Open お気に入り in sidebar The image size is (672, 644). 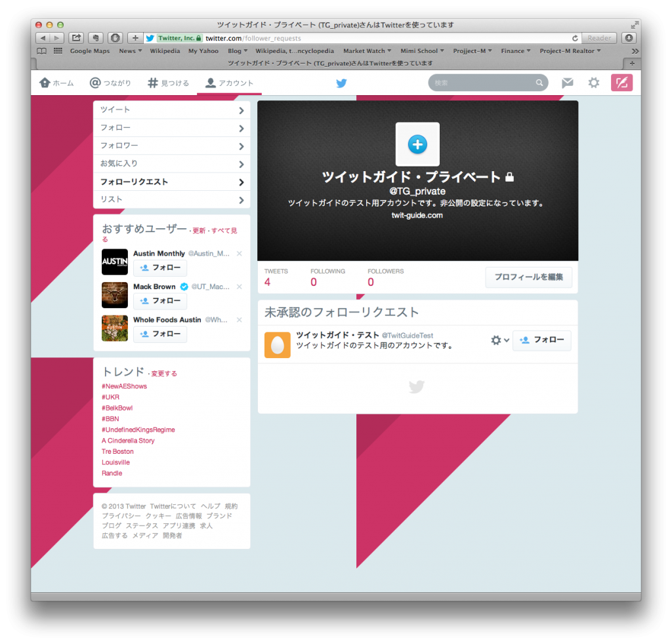pyautogui.click(x=171, y=163)
